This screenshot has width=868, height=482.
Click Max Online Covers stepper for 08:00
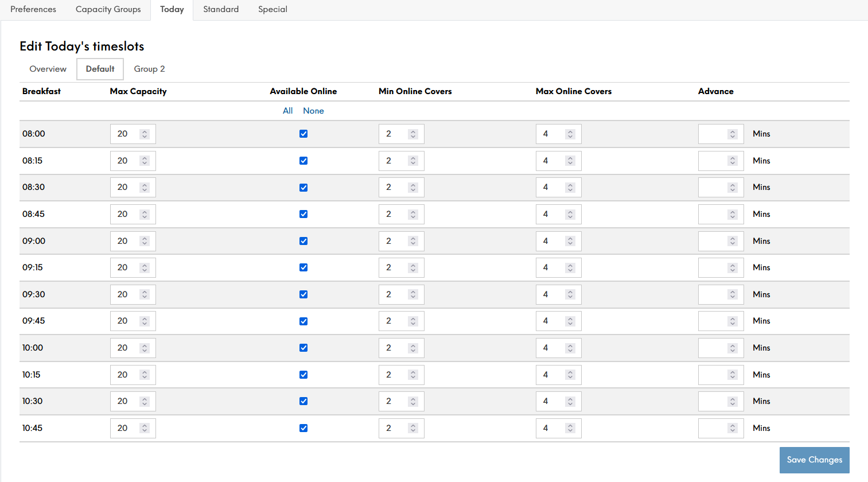570,134
